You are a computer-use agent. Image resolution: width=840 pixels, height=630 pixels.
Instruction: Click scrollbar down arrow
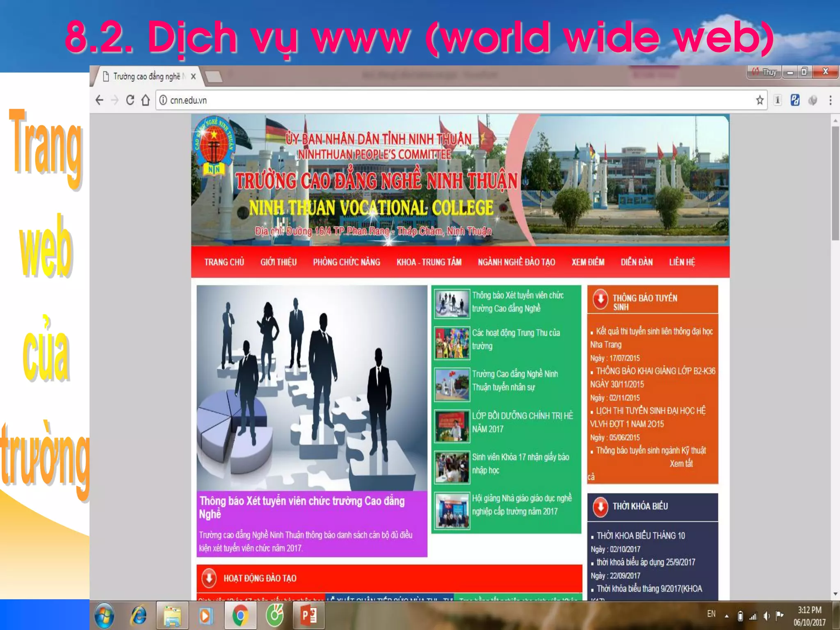(x=835, y=594)
